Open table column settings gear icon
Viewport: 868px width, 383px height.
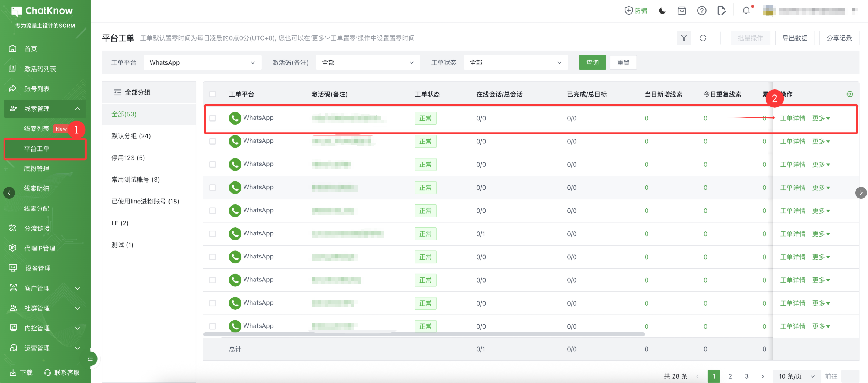tap(850, 94)
